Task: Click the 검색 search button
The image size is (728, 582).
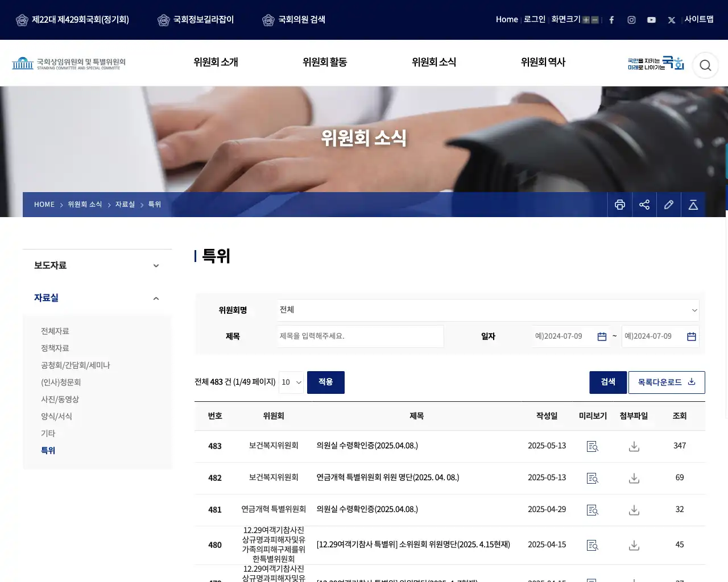Action: (608, 382)
